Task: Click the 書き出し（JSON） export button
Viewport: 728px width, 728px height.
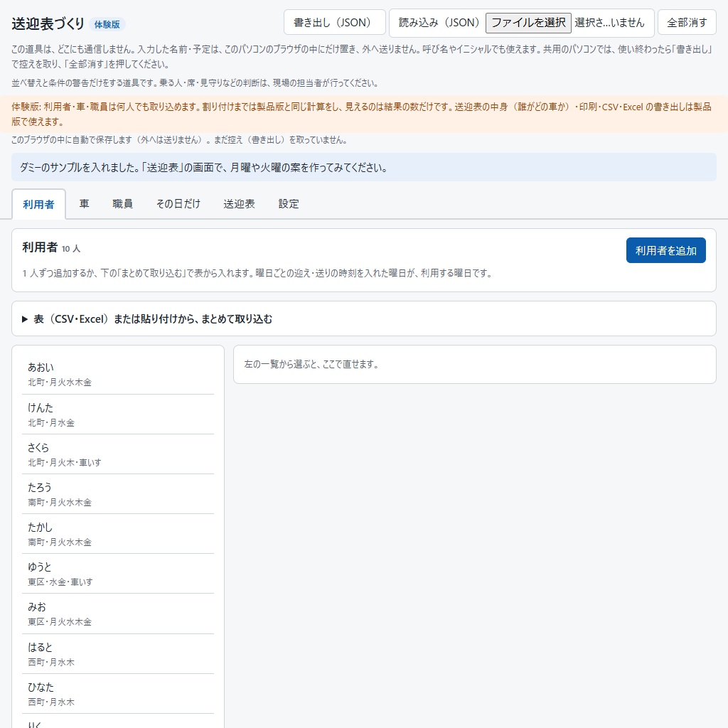Action: pos(334,22)
